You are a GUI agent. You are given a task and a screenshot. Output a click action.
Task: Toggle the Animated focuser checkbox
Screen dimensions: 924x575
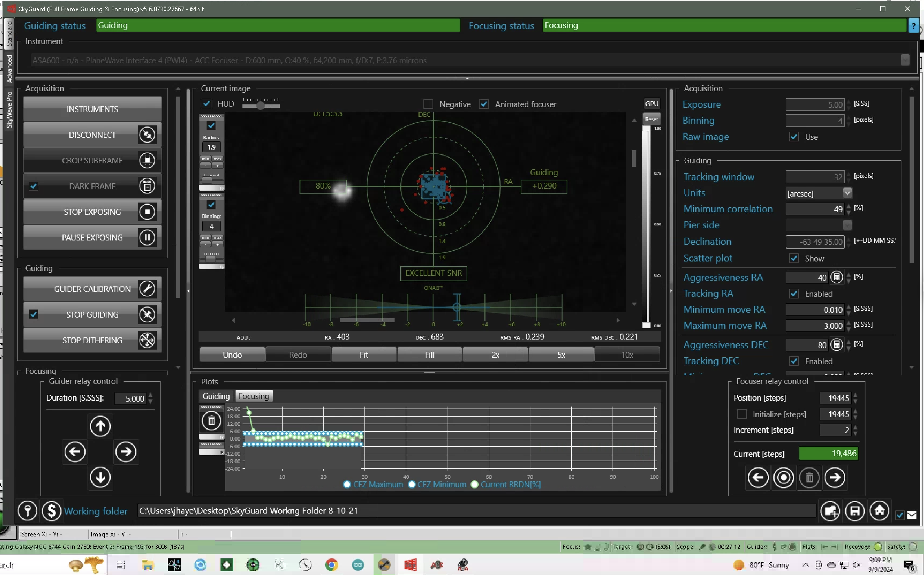(x=484, y=104)
